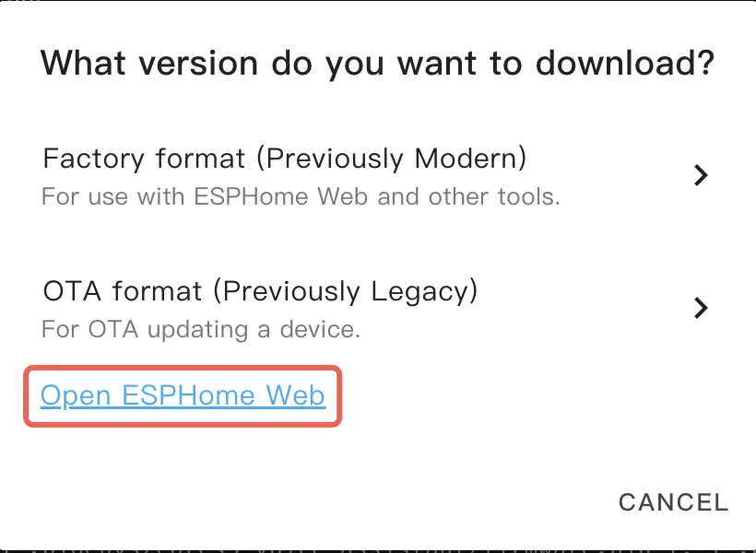Screen dimensions: 756x553
Task: Select Factory format (Previously Modern) option
Action: point(284,159)
